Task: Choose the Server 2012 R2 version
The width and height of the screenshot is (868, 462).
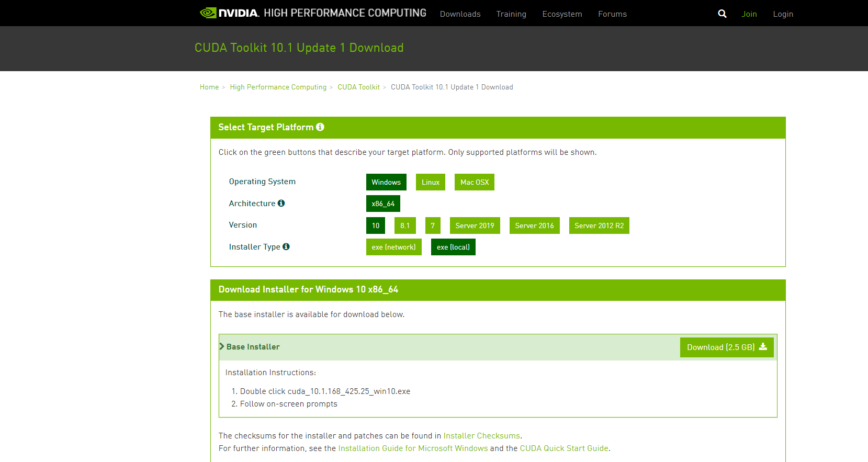Action: pos(599,226)
